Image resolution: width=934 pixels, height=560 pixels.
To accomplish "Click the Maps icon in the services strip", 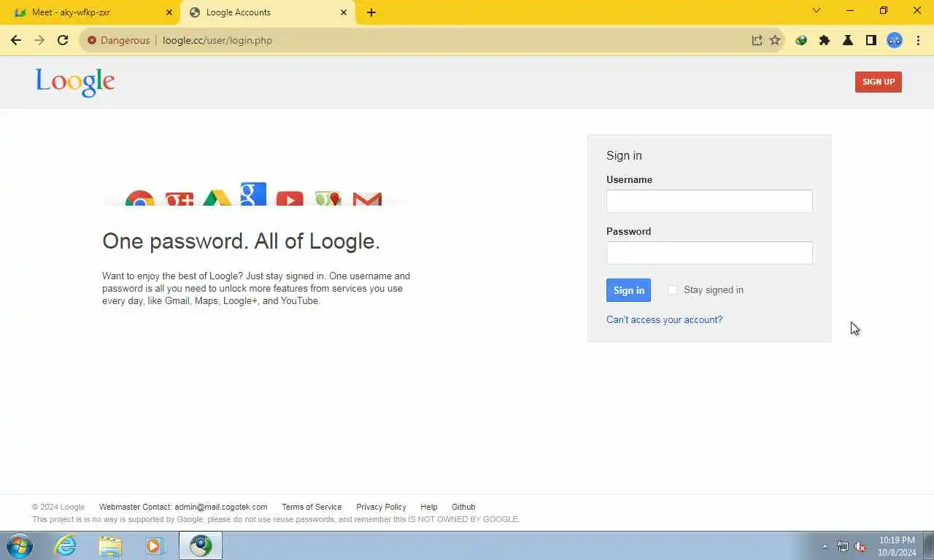I will (328, 198).
